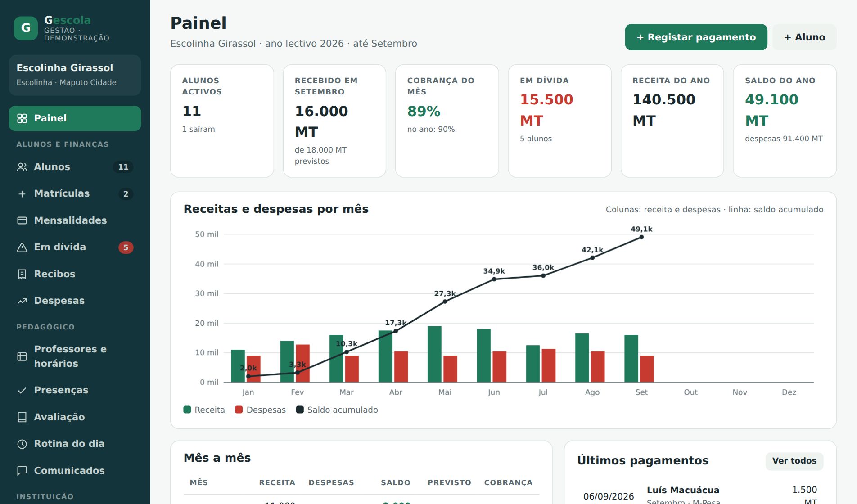This screenshot has width=857, height=504.
Task: Click the dark Saldo acumulado legend swatch
Action: (x=300, y=409)
